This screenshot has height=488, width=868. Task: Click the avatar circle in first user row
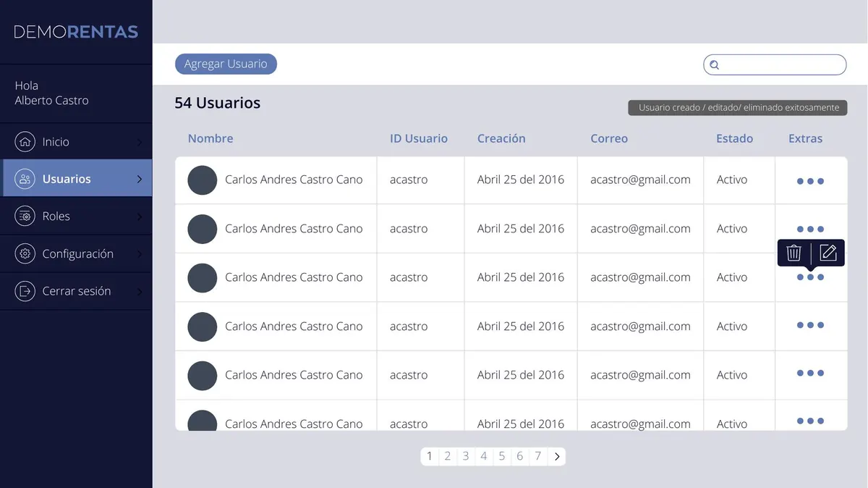[x=203, y=180]
